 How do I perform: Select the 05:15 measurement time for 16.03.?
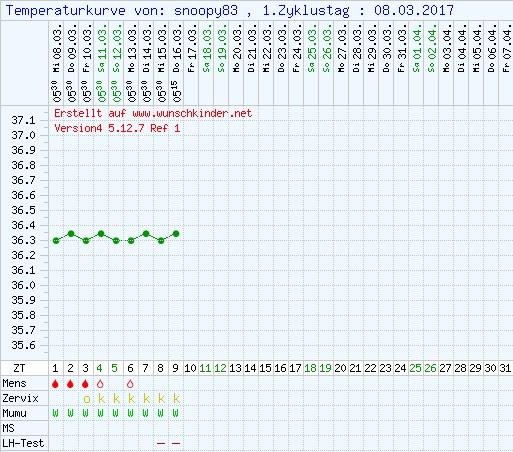[x=177, y=91]
